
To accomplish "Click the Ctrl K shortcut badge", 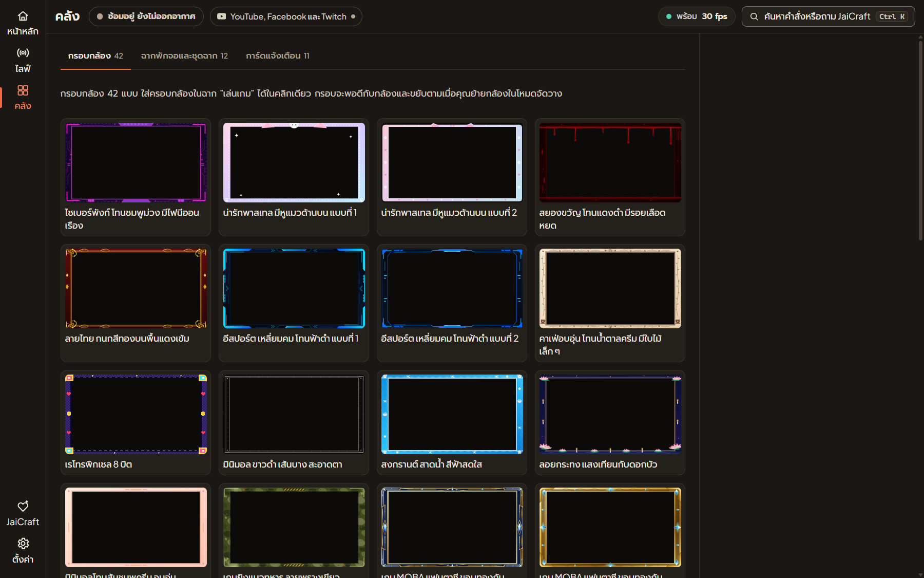I will tap(892, 16).
